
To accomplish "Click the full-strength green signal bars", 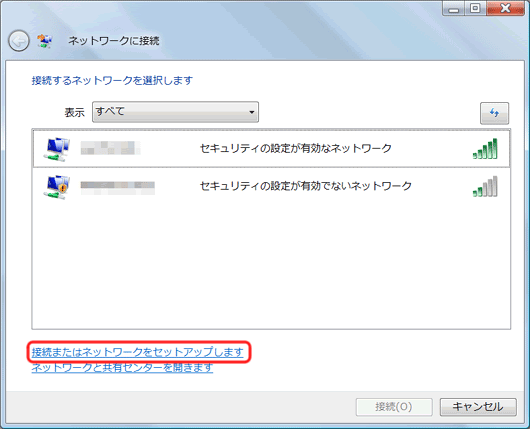I will 485,148.
